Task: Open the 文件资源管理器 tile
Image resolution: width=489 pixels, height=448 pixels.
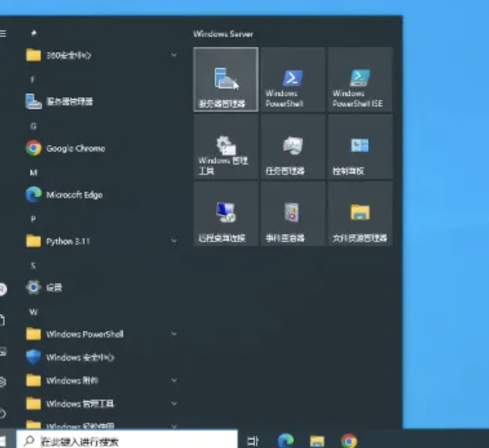Action: (360, 214)
